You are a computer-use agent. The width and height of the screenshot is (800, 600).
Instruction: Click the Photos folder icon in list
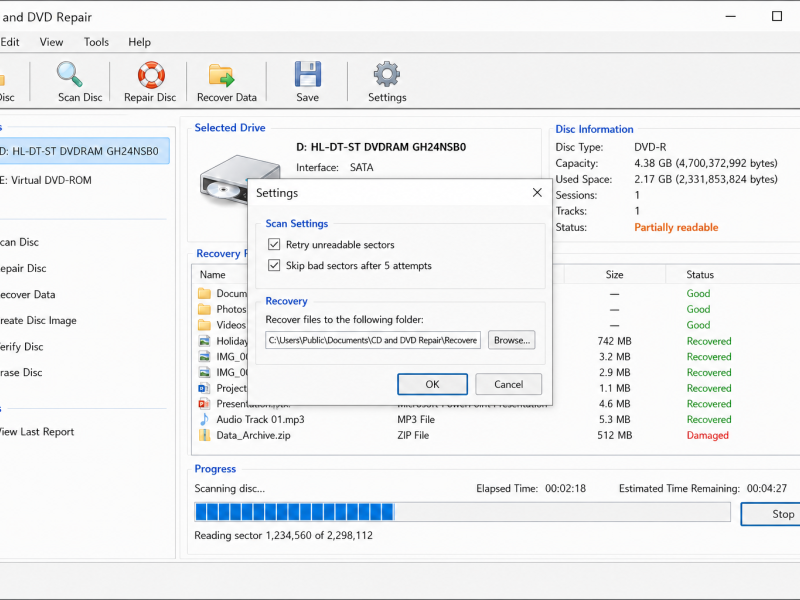pyautogui.click(x=204, y=309)
